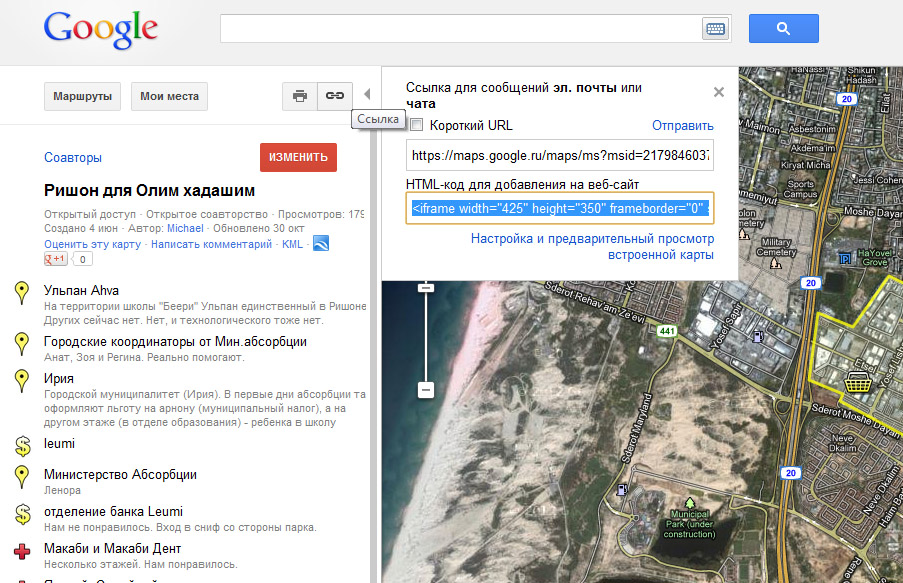Screen dimensions: 903x583
Task: Click the pin beside Городские координаторы
Action: [22, 343]
